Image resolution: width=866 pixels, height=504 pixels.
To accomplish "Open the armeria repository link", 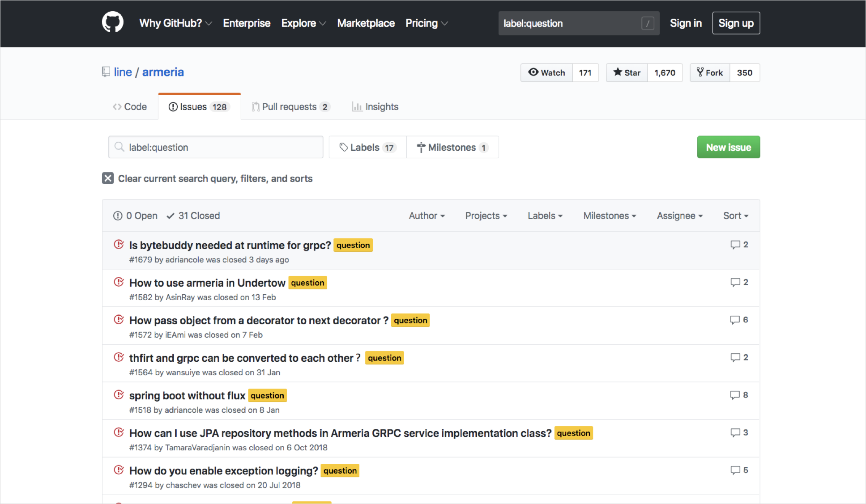I will (x=163, y=72).
